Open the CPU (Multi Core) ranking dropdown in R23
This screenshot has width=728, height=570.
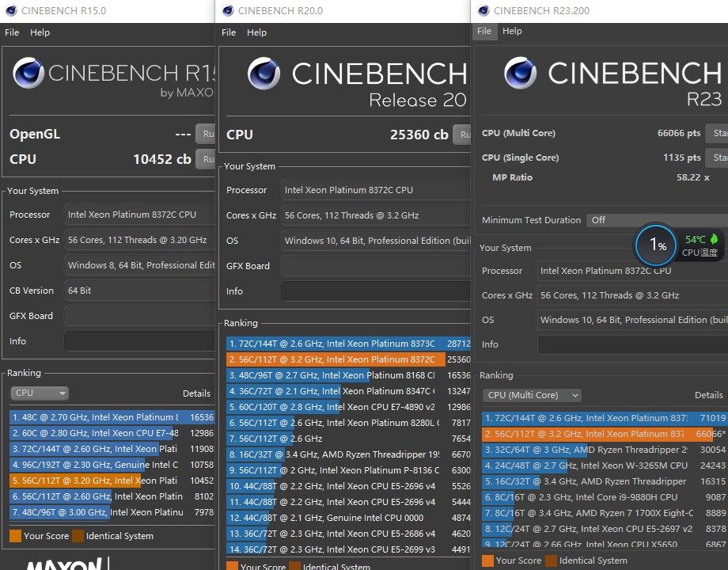click(532, 395)
